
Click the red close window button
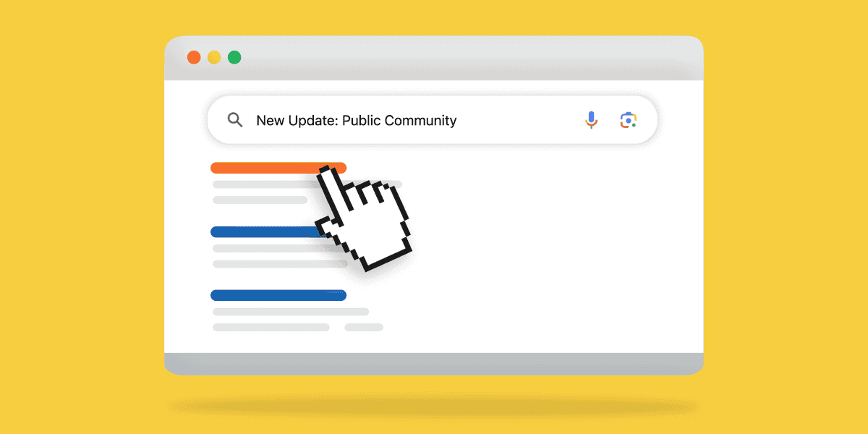194,57
